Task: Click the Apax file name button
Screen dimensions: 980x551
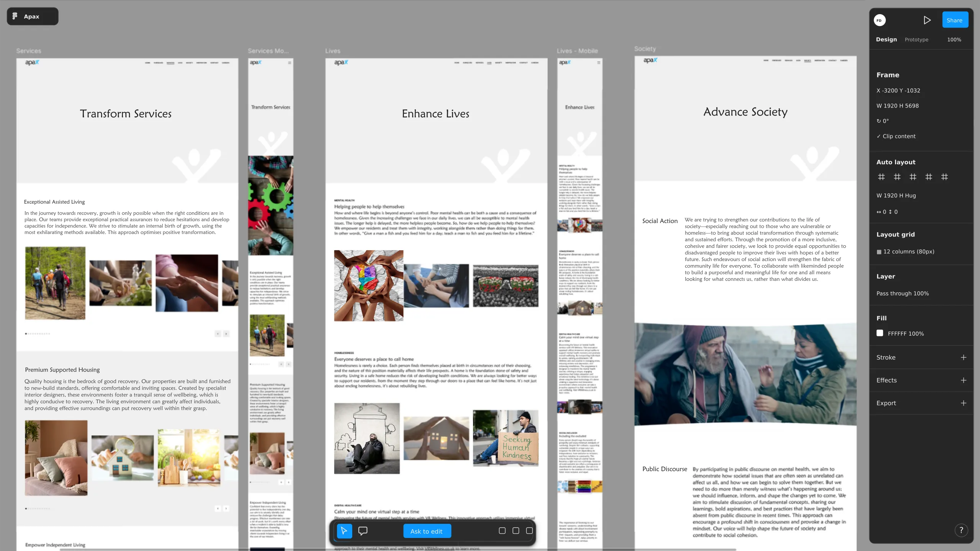Action: (x=33, y=16)
